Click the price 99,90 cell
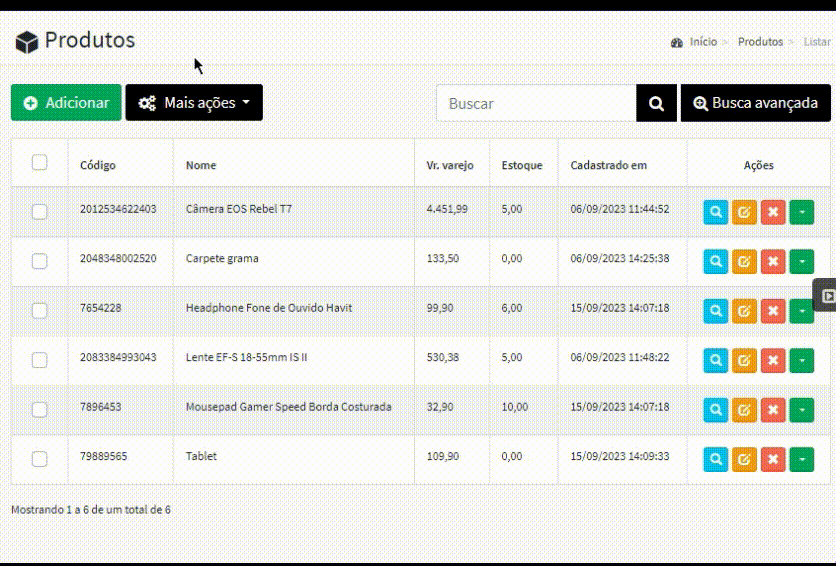836x566 pixels. 440,308
